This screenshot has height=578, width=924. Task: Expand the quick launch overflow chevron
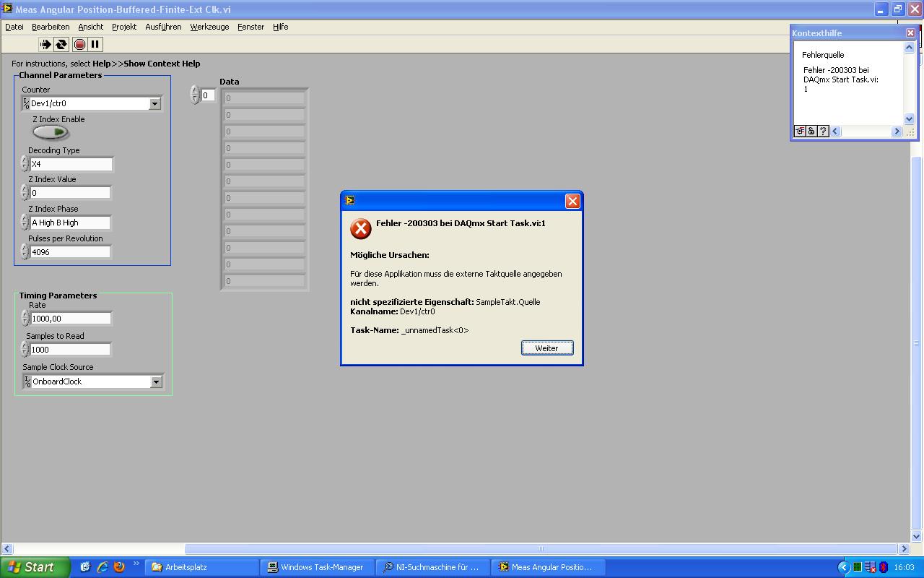coord(136,564)
